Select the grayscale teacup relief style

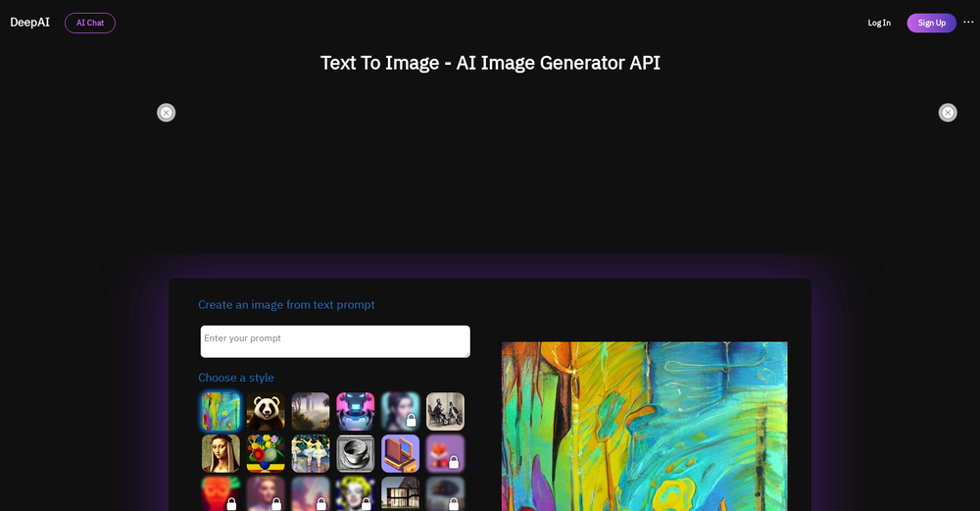[356, 453]
